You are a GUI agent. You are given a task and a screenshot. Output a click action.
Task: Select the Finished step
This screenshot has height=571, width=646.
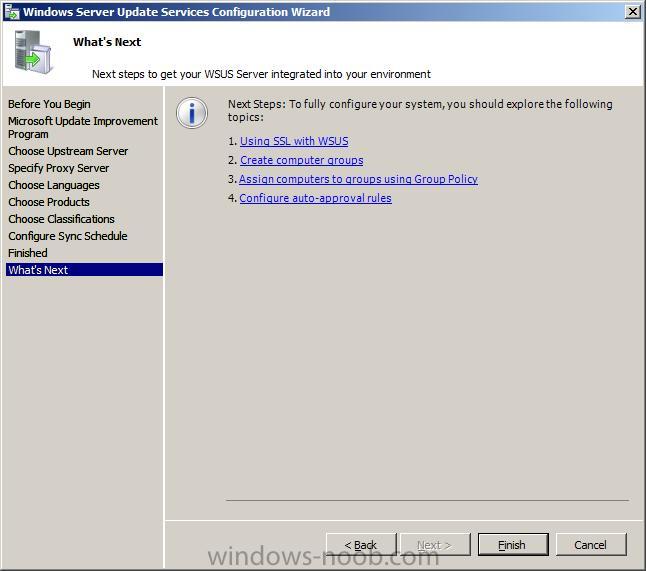click(28, 253)
